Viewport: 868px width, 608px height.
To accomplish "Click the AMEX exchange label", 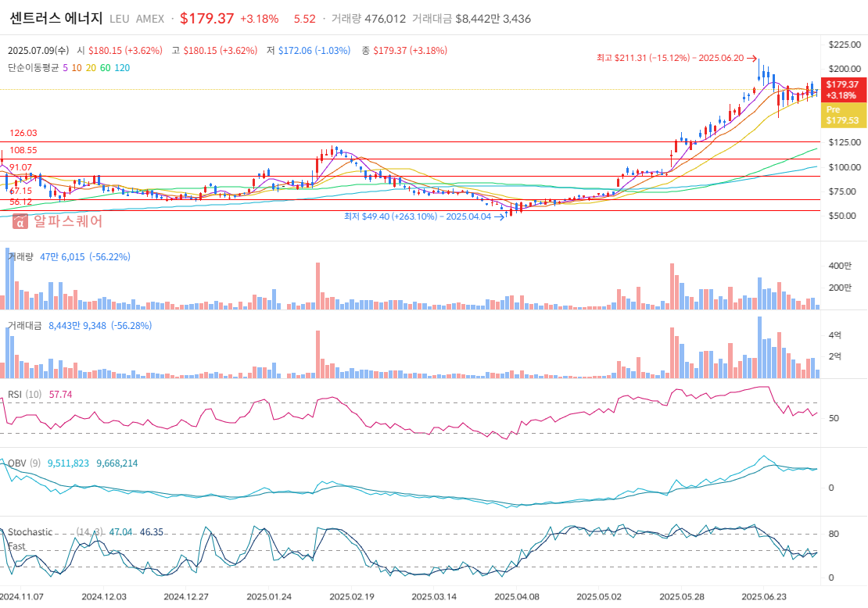I will tap(150, 19).
